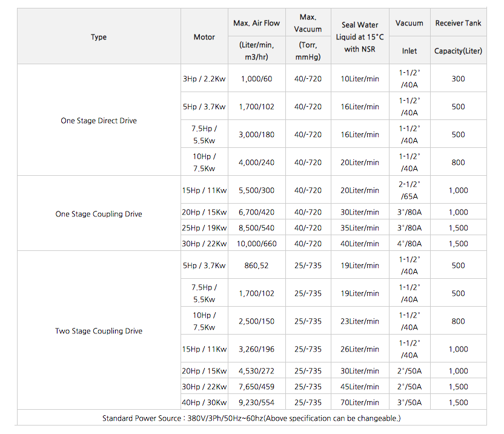Select the One Stage Direct Drive cell
The image size is (504, 434).
tap(99, 121)
